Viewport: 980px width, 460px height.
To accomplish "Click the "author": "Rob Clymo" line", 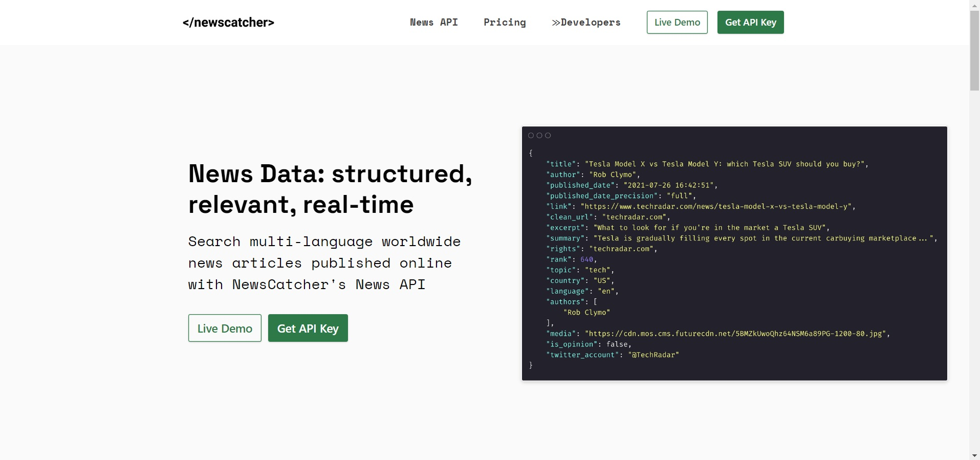I will click(593, 174).
